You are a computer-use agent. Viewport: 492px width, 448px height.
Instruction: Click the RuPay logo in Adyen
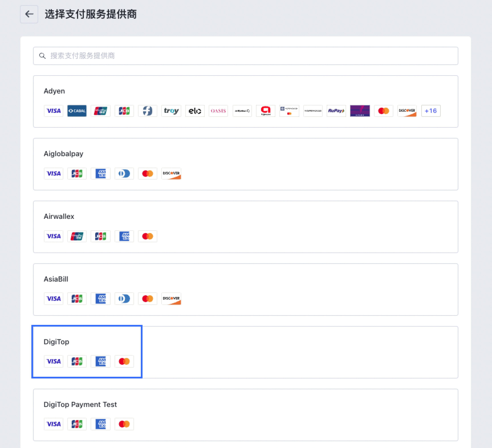point(336,111)
